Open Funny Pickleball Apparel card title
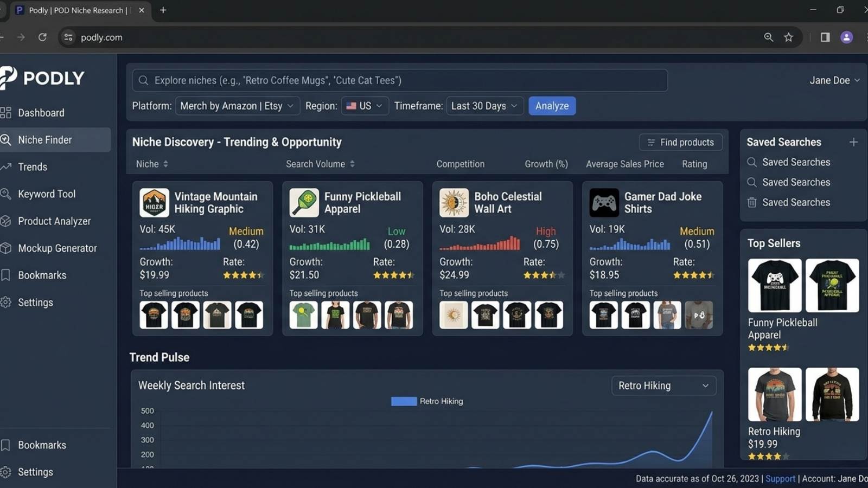This screenshot has height=488, width=868. [362, 203]
